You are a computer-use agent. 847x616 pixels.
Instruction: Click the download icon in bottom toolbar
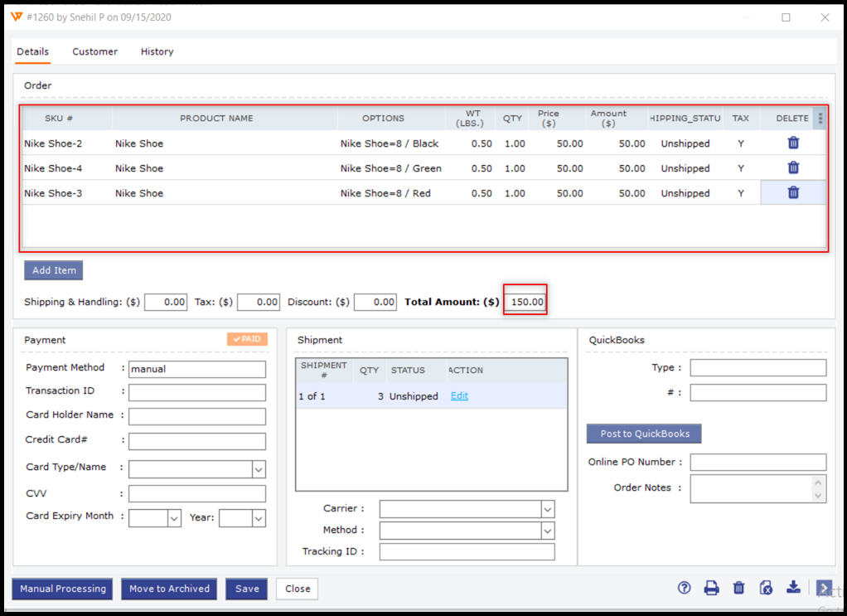(x=793, y=588)
